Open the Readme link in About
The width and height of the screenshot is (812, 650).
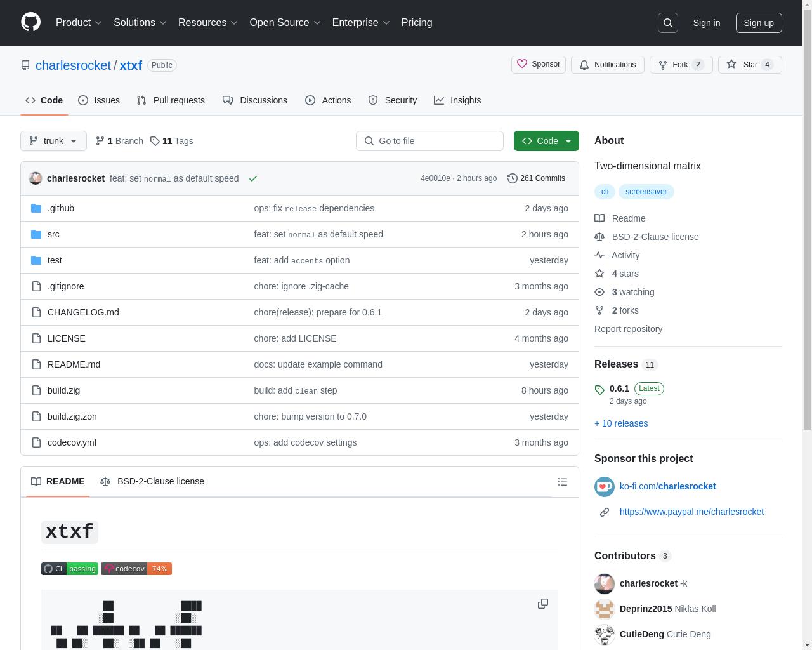click(620, 218)
